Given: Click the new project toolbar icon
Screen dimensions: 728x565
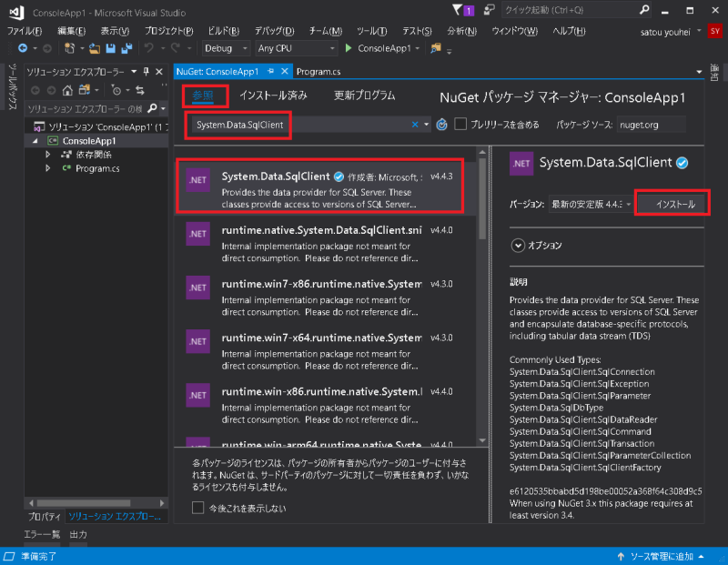Looking at the screenshot, I should point(69,48).
